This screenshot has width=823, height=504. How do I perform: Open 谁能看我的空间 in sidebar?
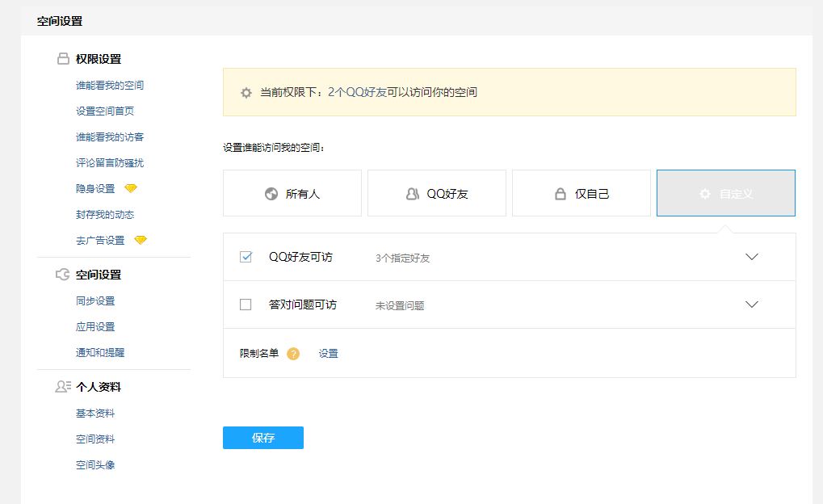(x=110, y=86)
